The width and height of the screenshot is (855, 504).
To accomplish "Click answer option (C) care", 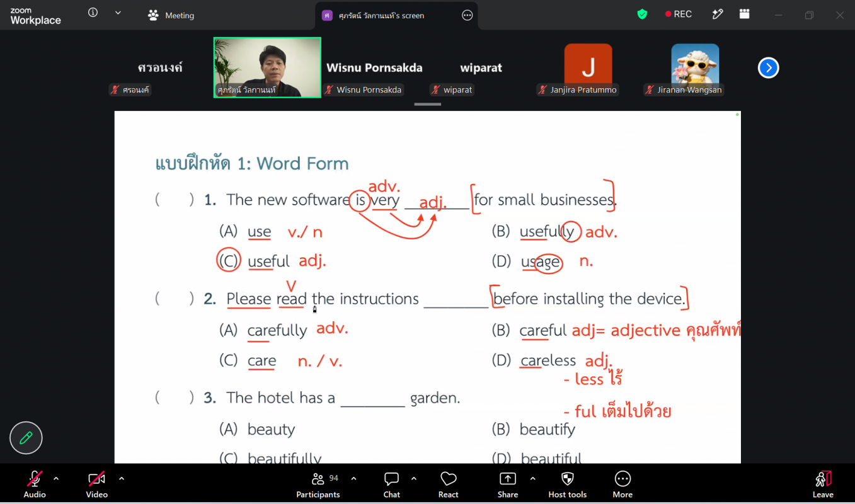I will point(248,361).
